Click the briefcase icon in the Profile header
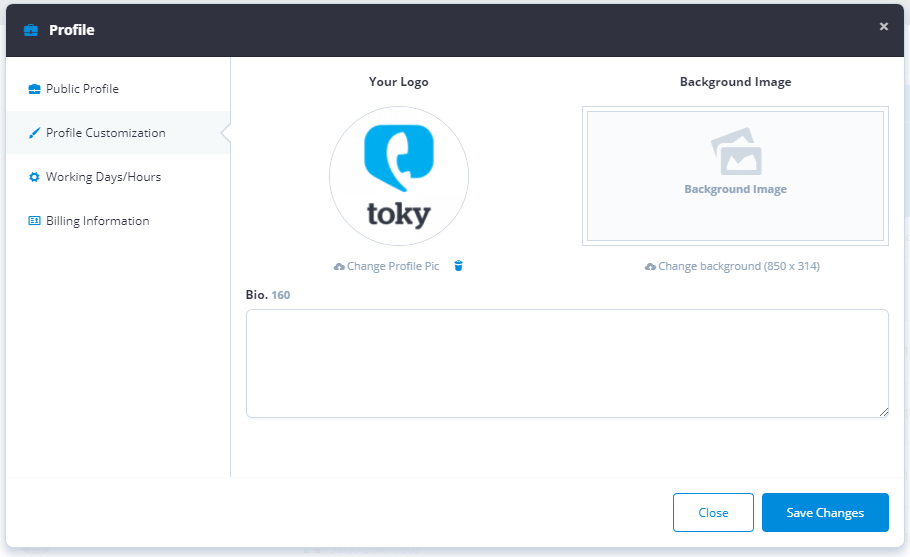The image size is (910, 557). click(x=31, y=30)
